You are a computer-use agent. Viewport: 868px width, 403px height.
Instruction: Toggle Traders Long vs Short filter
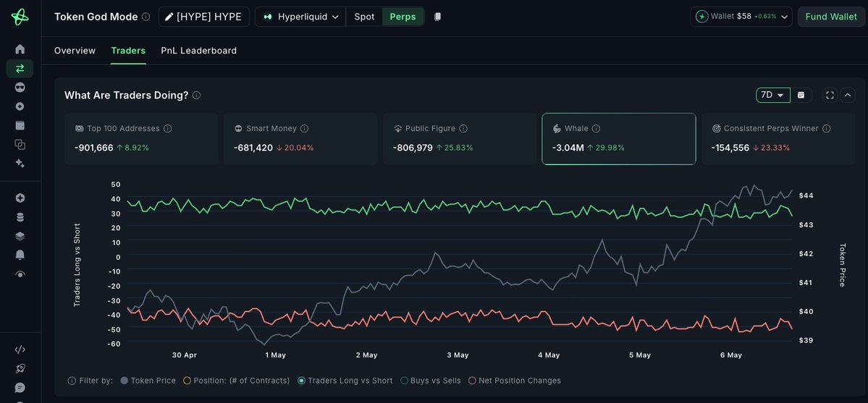[345, 381]
